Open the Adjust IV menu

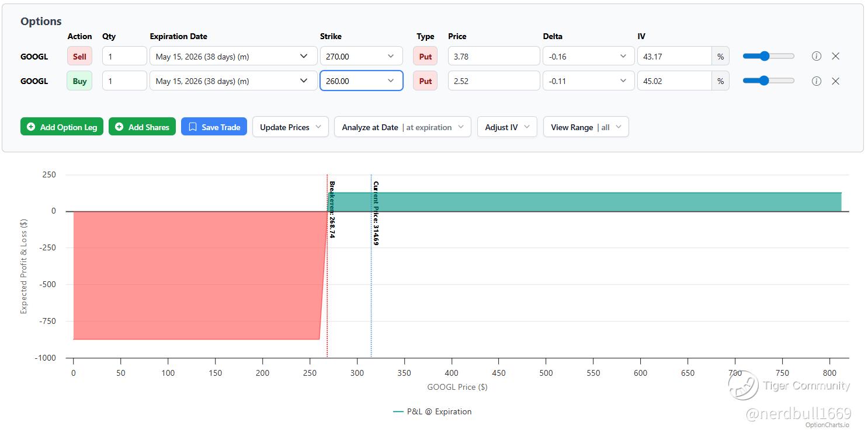(507, 127)
